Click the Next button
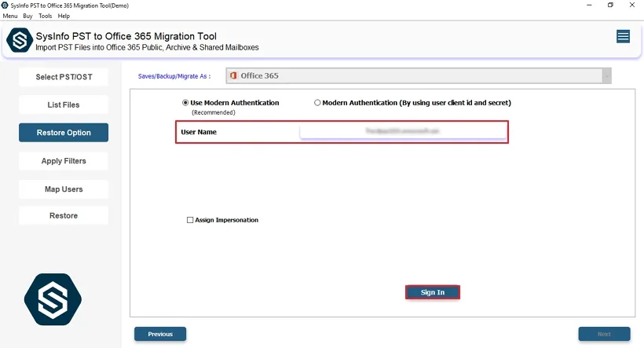Viewport: 644px width, 348px height. (604, 334)
